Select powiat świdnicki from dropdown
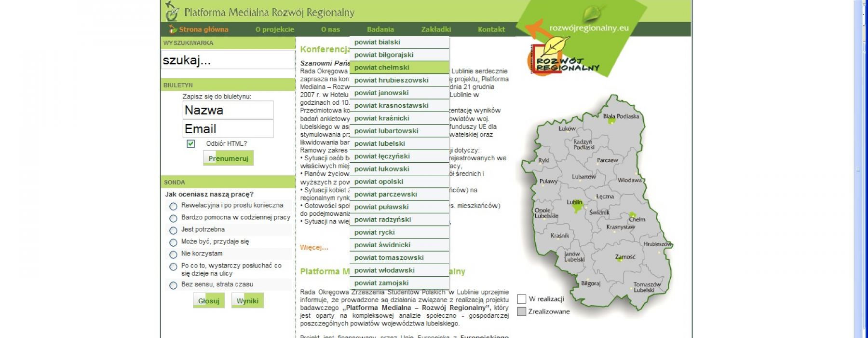868x338 pixels. point(399,245)
